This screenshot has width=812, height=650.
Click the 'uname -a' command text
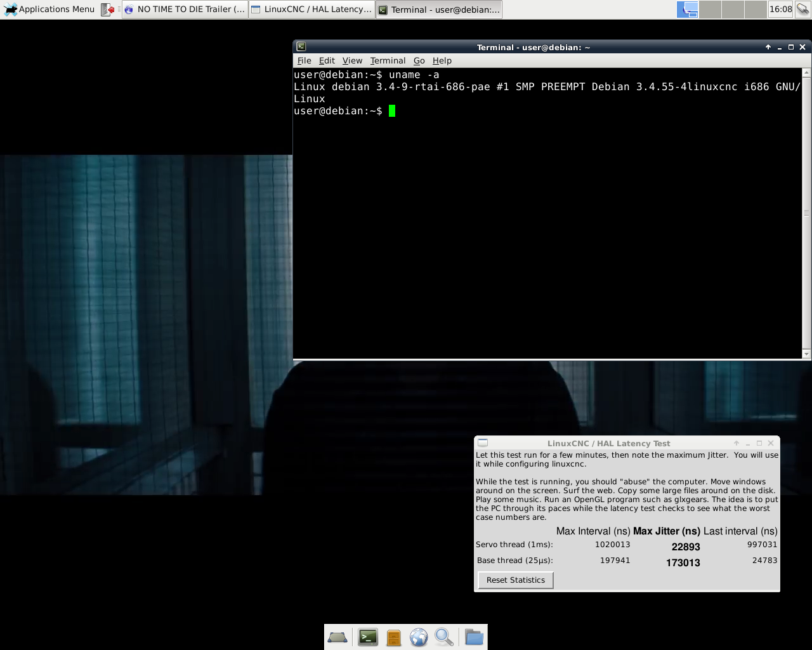(x=414, y=75)
